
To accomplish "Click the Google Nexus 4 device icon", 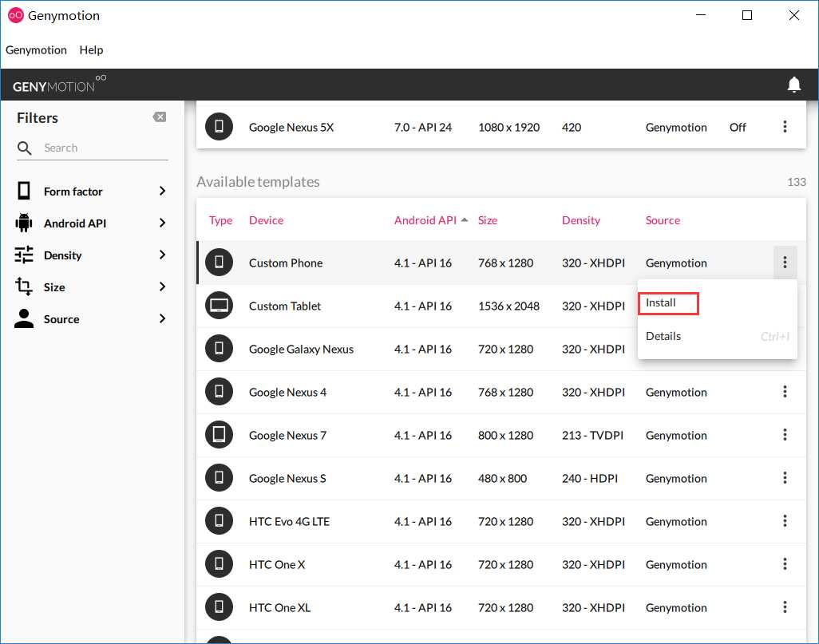I will tap(219, 392).
